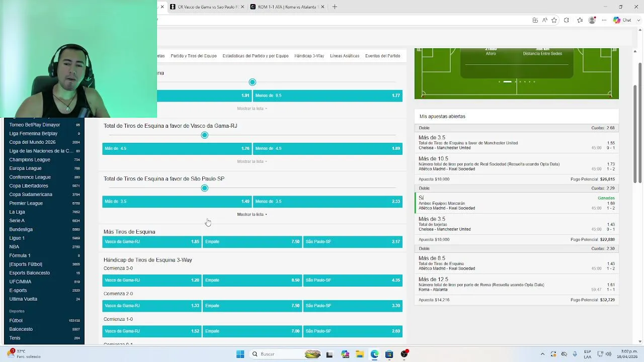Screen dimensions: 644x362
Task: Open Microsoft Edge from the taskbar
Action: click(x=374, y=354)
